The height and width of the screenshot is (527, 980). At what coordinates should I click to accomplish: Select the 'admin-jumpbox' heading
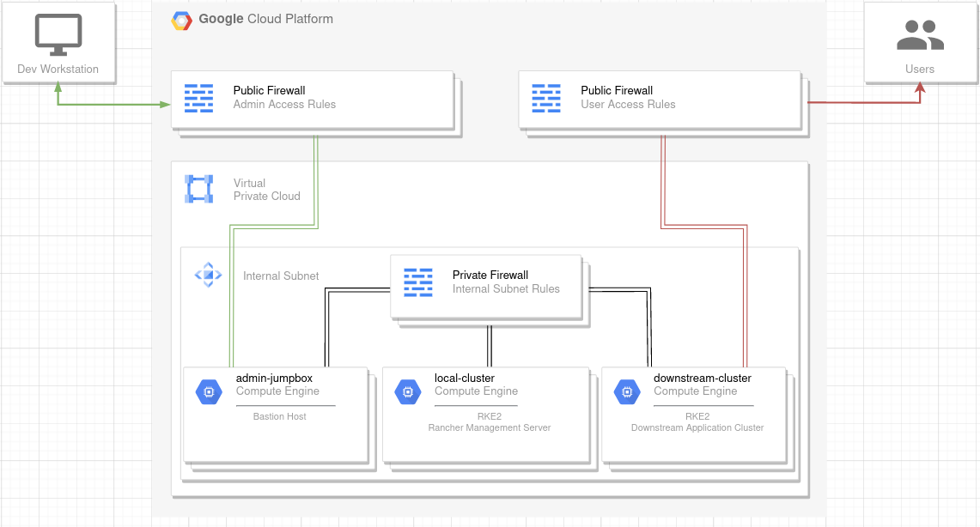click(x=274, y=378)
